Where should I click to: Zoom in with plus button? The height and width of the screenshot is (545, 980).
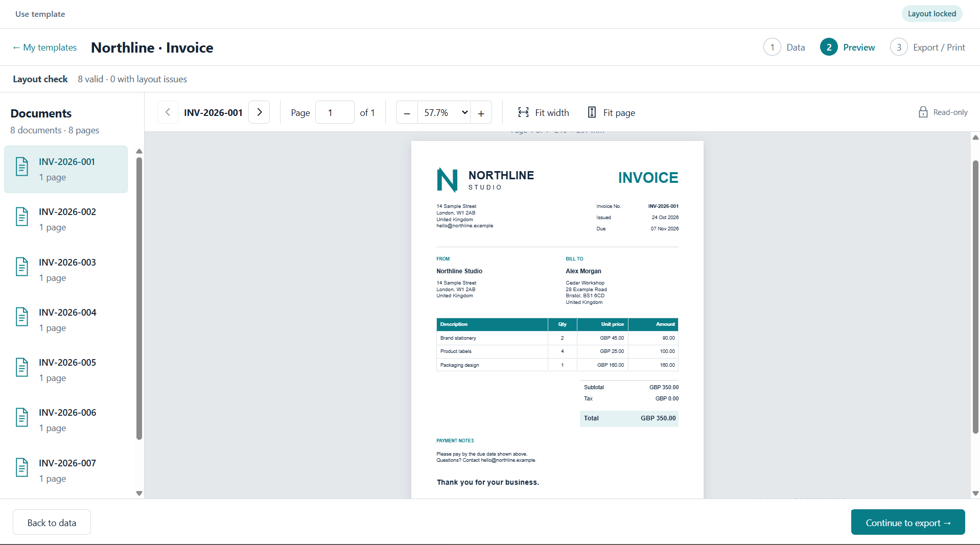[481, 113]
